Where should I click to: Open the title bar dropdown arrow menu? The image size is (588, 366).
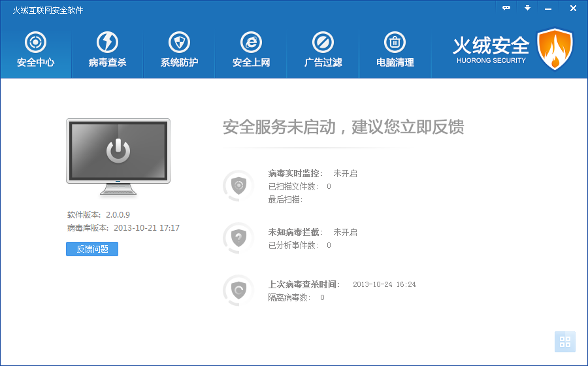click(x=527, y=8)
